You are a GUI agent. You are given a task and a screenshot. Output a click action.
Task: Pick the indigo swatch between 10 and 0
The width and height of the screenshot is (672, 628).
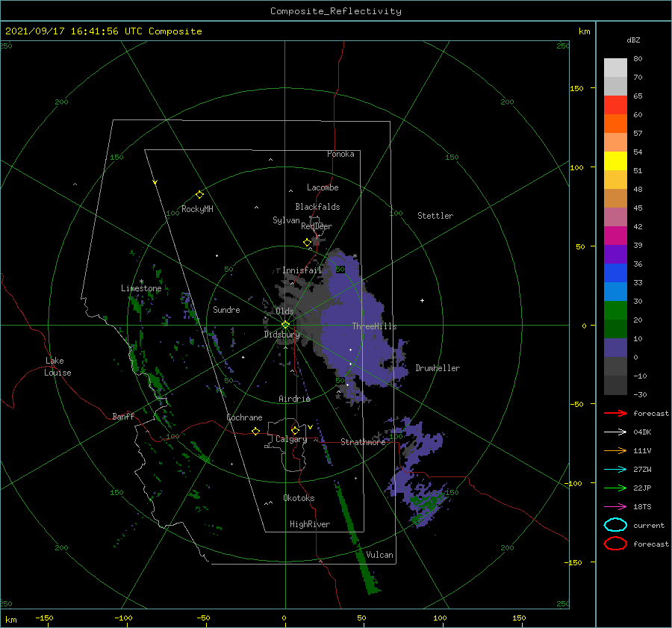615,348
